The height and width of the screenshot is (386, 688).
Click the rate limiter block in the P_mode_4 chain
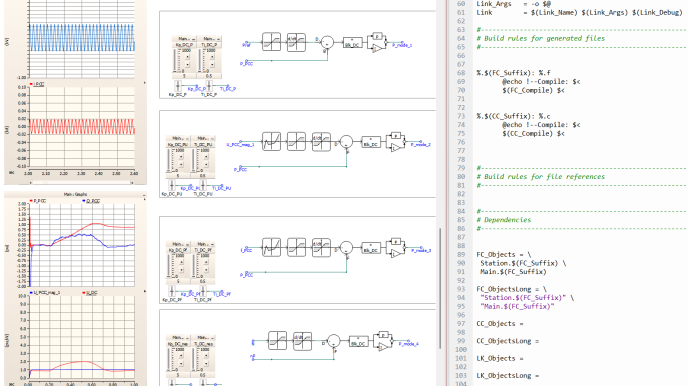tap(302, 341)
